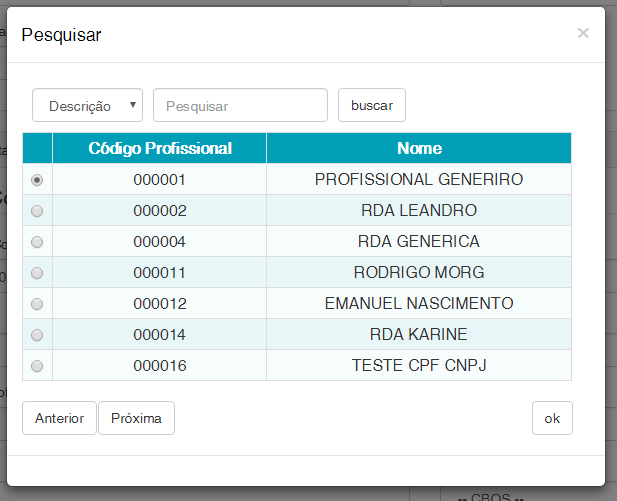617x501 pixels.
Task: Open the Descrição dropdown
Action: [88, 105]
